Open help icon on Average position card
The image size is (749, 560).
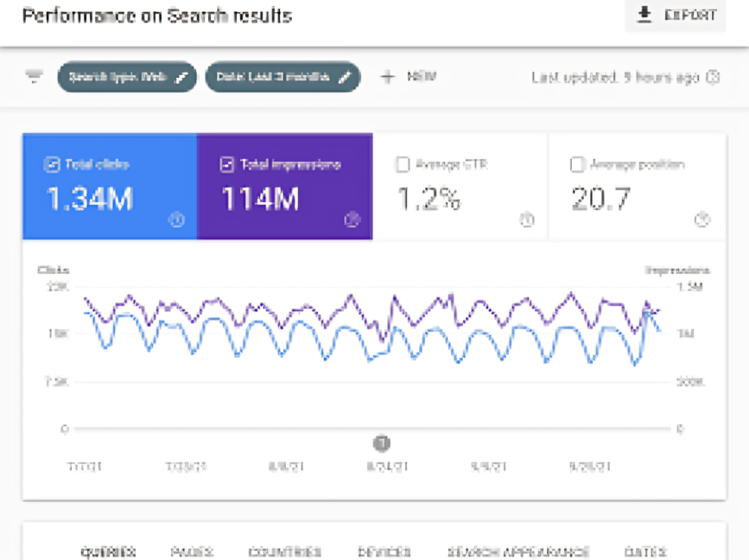pyautogui.click(x=702, y=220)
